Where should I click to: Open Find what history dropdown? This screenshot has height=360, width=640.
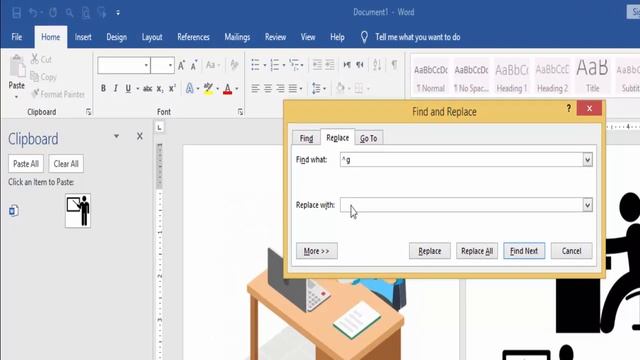click(x=587, y=160)
